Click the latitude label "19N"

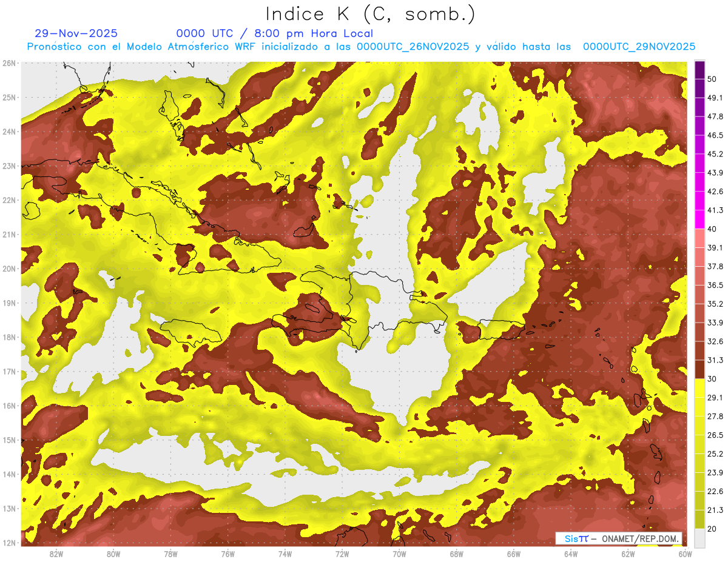pyautogui.click(x=9, y=303)
